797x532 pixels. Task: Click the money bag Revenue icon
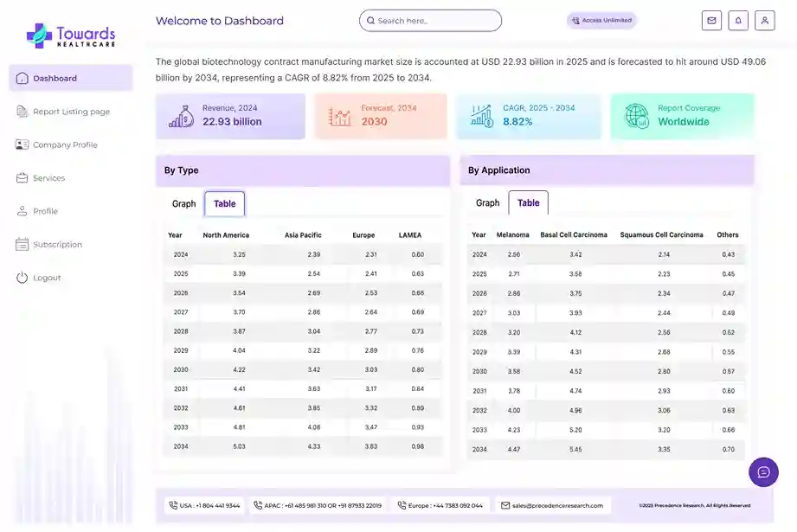[x=181, y=116]
